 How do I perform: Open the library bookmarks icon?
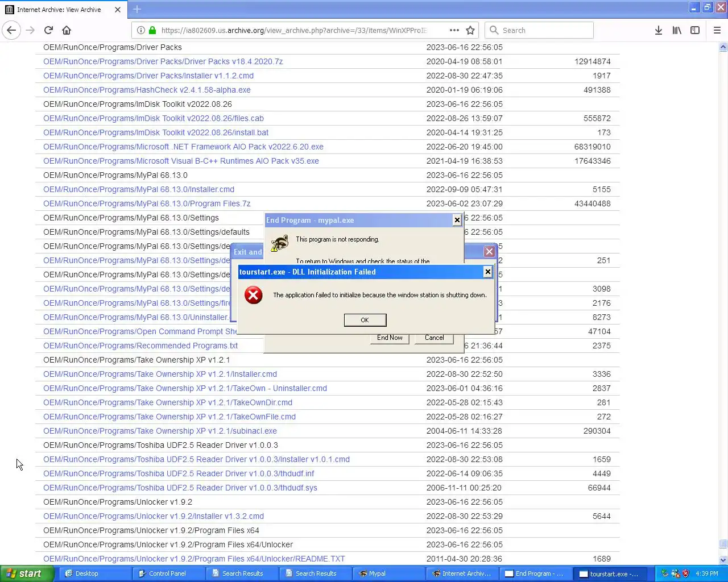point(677,30)
